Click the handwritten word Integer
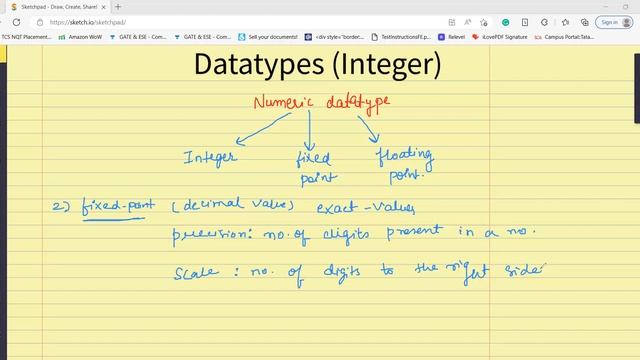The height and width of the screenshot is (360, 640). click(x=210, y=158)
